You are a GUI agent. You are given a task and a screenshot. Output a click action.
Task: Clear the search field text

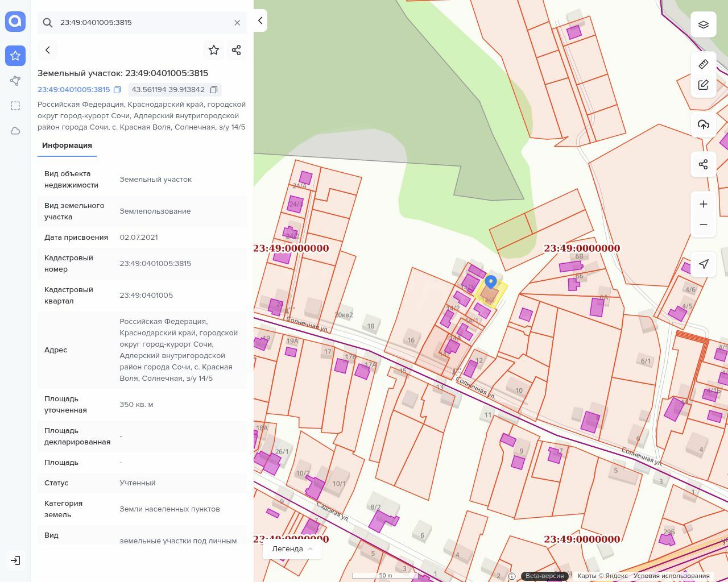[237, 23]
